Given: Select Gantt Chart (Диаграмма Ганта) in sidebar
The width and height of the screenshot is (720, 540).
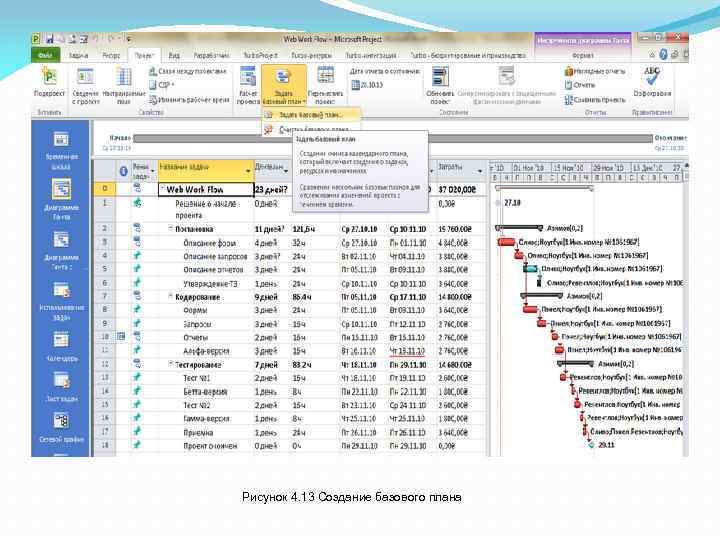Looking at the screenshot, I should coord(61,199).
